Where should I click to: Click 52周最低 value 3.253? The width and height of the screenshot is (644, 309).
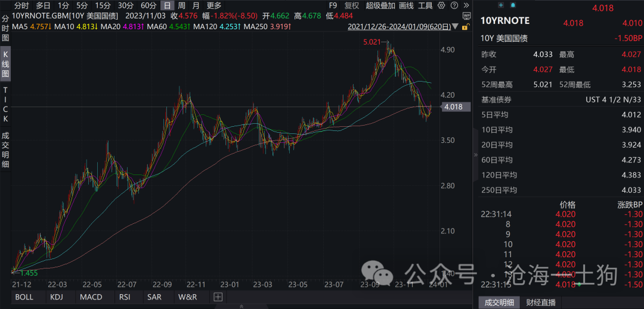pos(632,85)
